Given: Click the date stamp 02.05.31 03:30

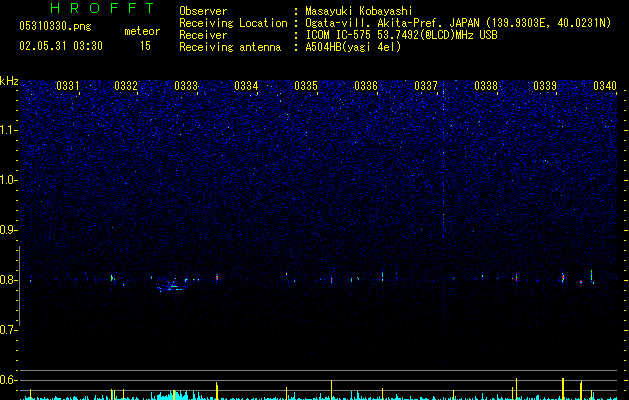Looking at the screenshot, I should coord(61,46).
